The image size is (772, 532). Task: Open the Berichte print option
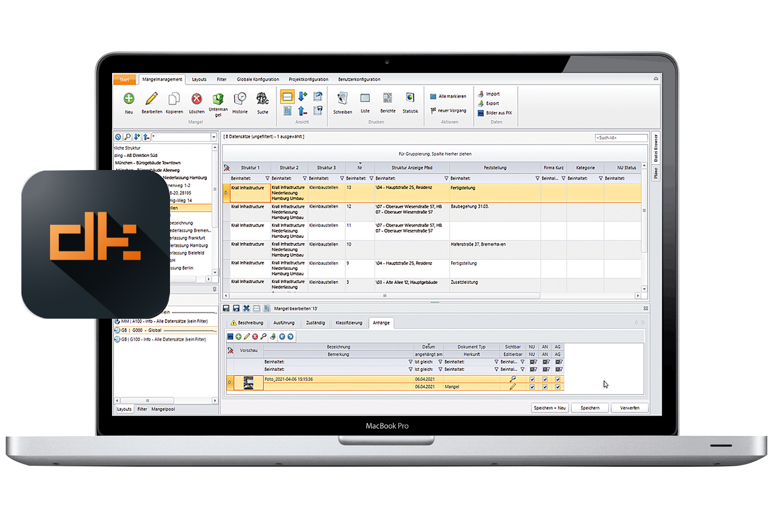[388, 98]
